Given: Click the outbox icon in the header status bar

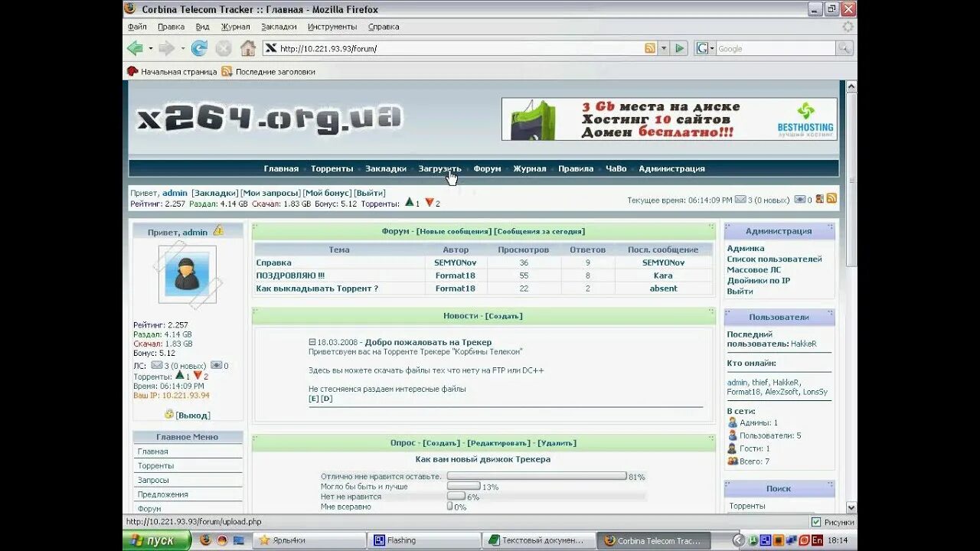Looking at the screenshot, I should pyautogui.click(x=800, y=199).
